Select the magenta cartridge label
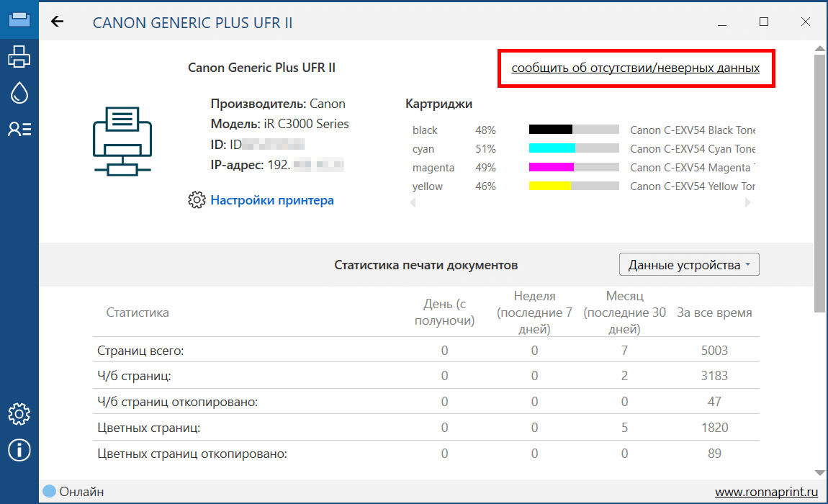 pyautogui.click(x=433, y=168)
